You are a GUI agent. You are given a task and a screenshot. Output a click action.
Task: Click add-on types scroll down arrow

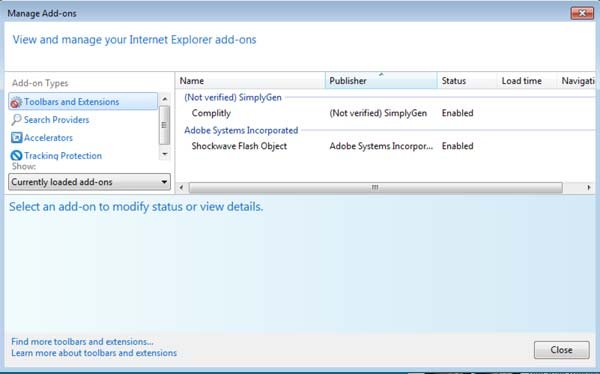click(165, 154)
